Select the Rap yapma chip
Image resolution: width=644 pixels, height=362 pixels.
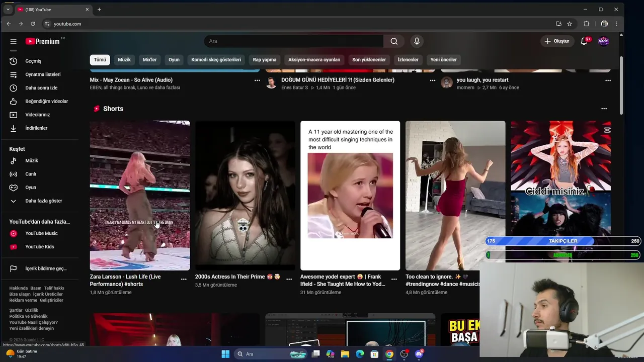click(265, 60)
